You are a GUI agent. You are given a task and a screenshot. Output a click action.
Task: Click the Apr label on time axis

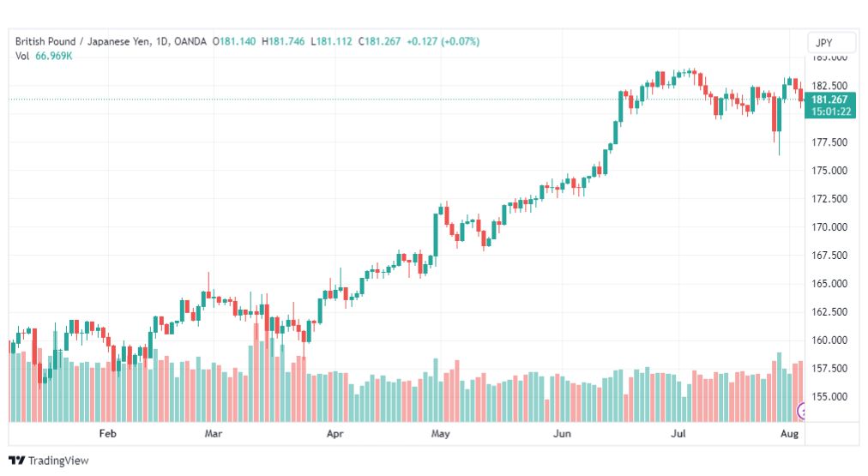(335, 433)
